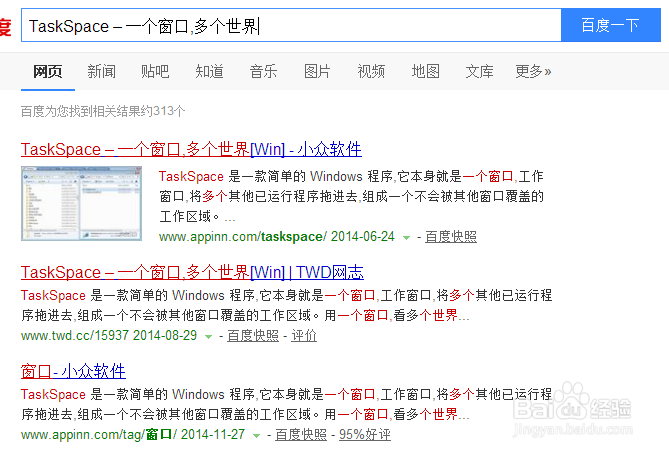The width and height of the screenshot is (669, 453).
Task: Expand dropdown arrow after 2014-11-27
Action: click(256, 436)
